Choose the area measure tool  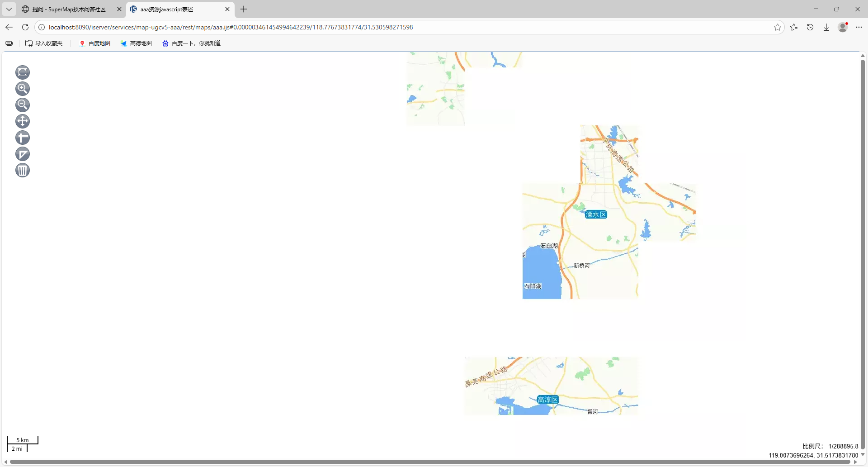tap(23, 154)
